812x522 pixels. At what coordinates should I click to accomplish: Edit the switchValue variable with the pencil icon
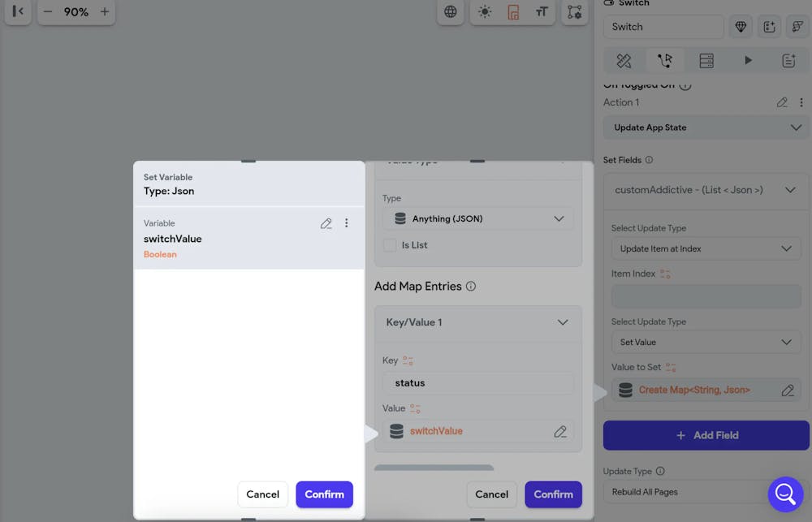point(326,222)
